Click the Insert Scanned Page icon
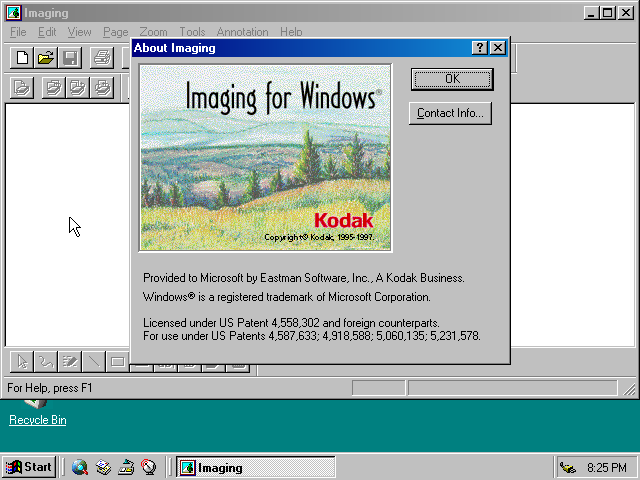 tap(54, 87)
